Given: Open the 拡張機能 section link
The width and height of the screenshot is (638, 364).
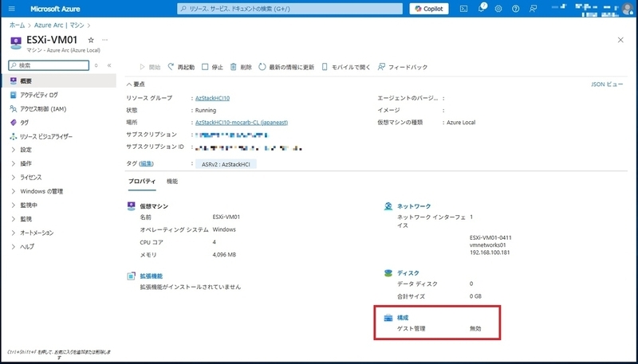Looking at the screenshot, I should click(152, 276).
